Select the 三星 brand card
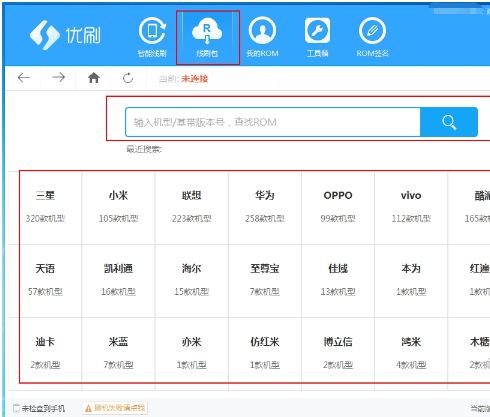This screenshot has height=417, width=490. 45,208
